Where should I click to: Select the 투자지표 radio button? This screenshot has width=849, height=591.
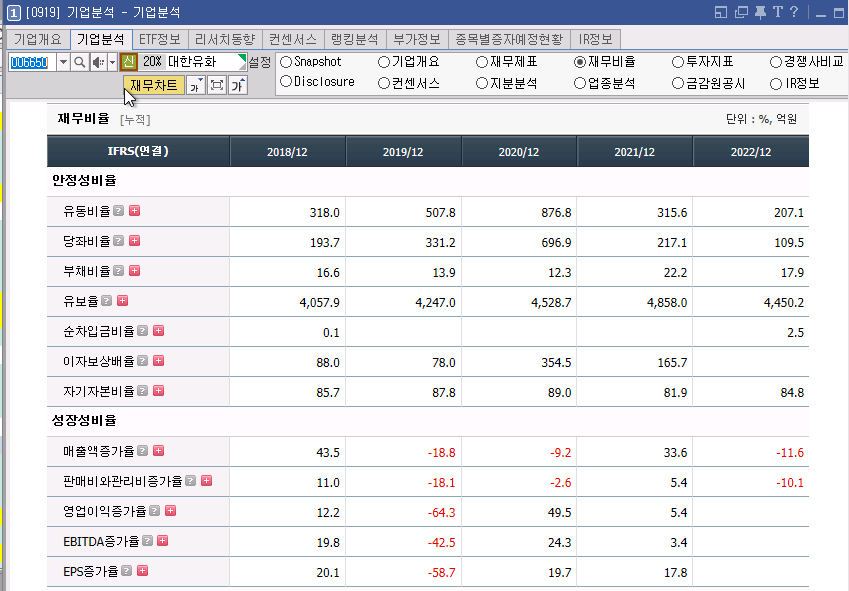click(x=678, y=62)
